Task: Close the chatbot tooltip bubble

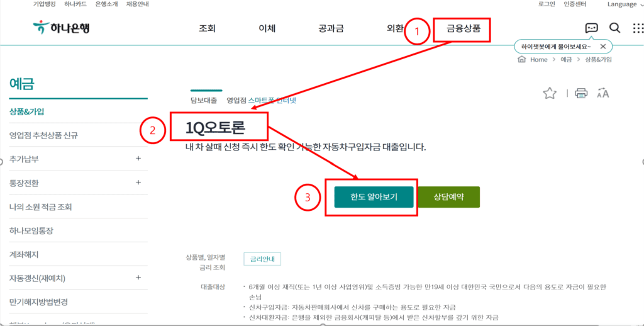Action: point(603,46)
